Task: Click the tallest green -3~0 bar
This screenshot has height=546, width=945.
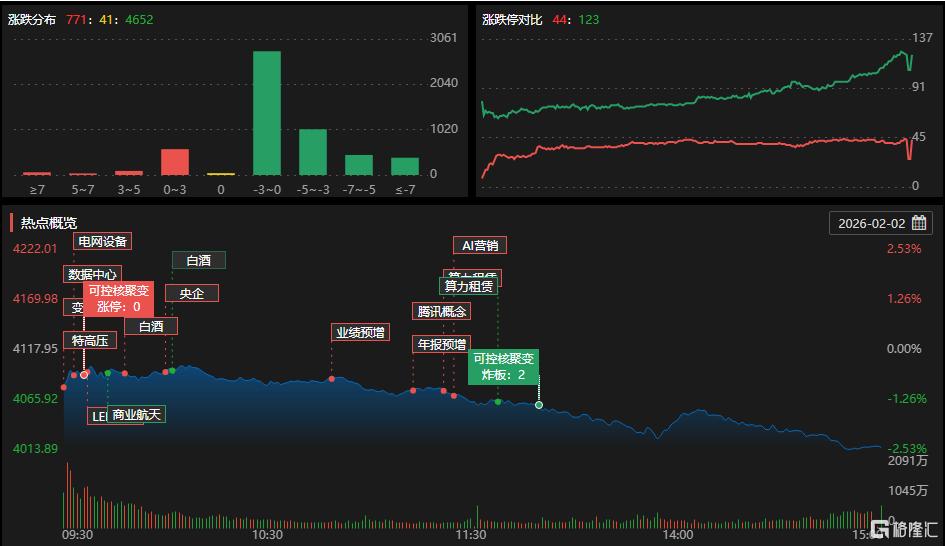Action: 266,112
